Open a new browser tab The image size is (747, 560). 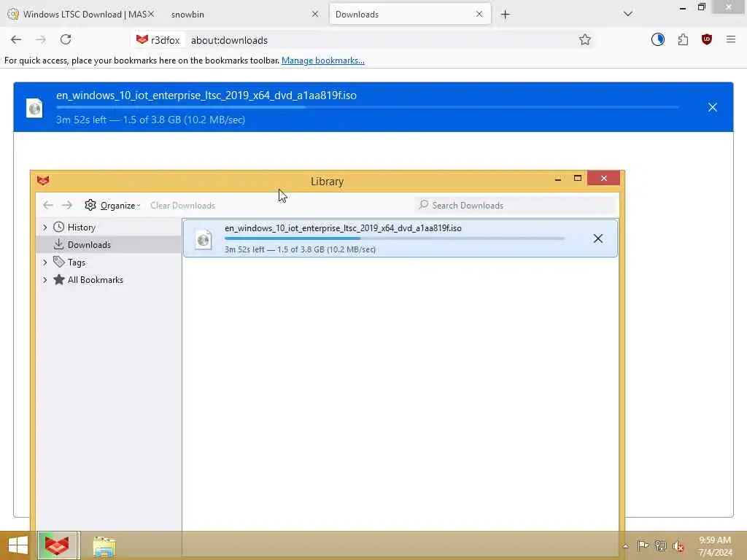505,15
